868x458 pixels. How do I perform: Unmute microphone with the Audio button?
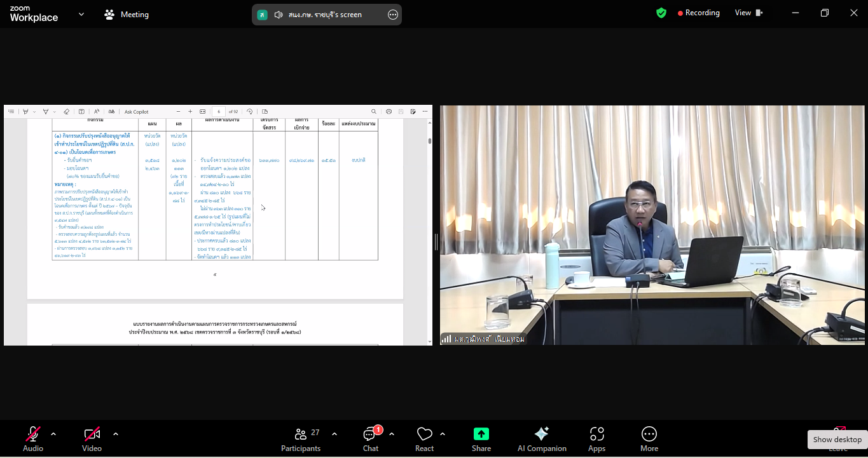tap(33, 438)
